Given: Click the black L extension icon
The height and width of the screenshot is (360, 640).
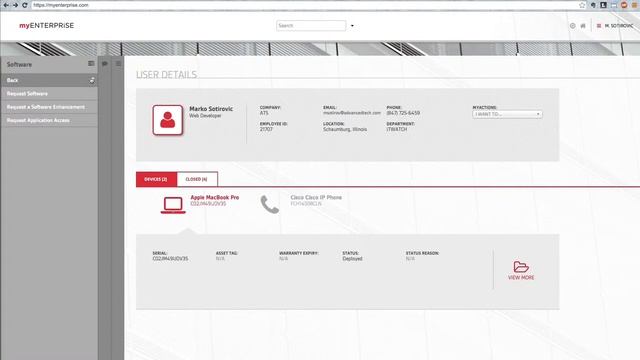Looking at the screenshot, I should click(x=603, y=5).
